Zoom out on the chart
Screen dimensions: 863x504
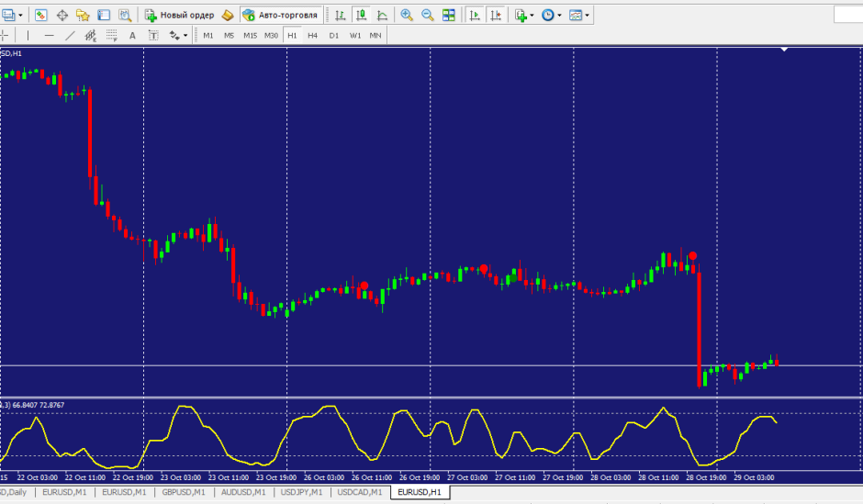tap(427, 16)
